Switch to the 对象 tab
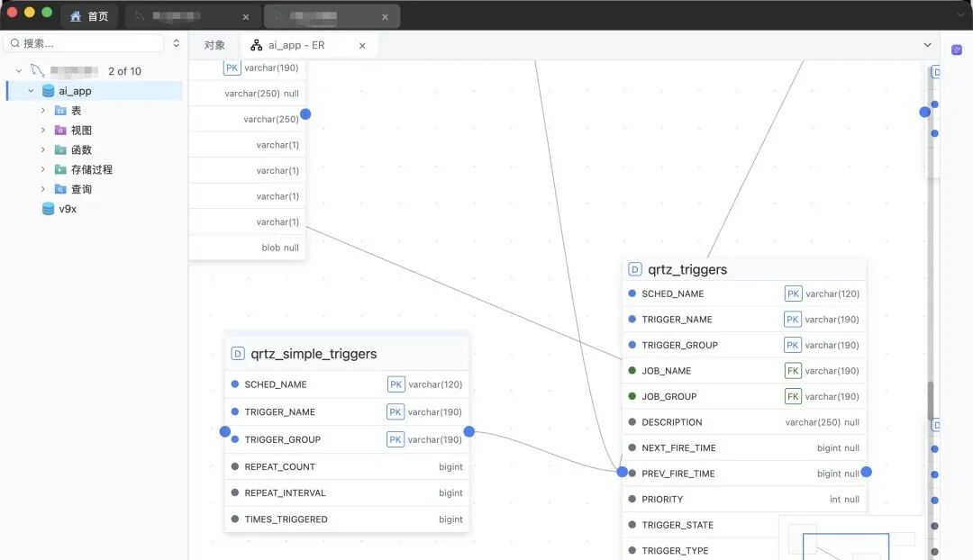Image resolution: width=973 pixels, height=560 pixels. 214,45
